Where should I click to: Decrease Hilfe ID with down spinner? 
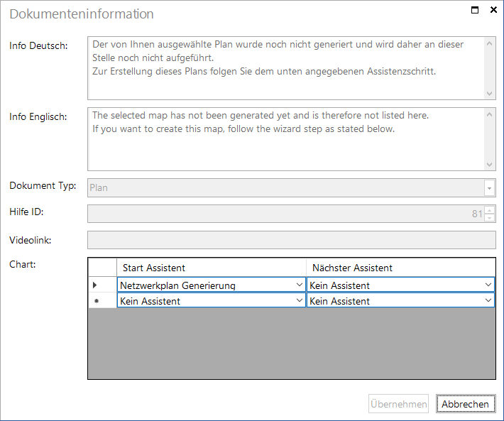[489, 218]
